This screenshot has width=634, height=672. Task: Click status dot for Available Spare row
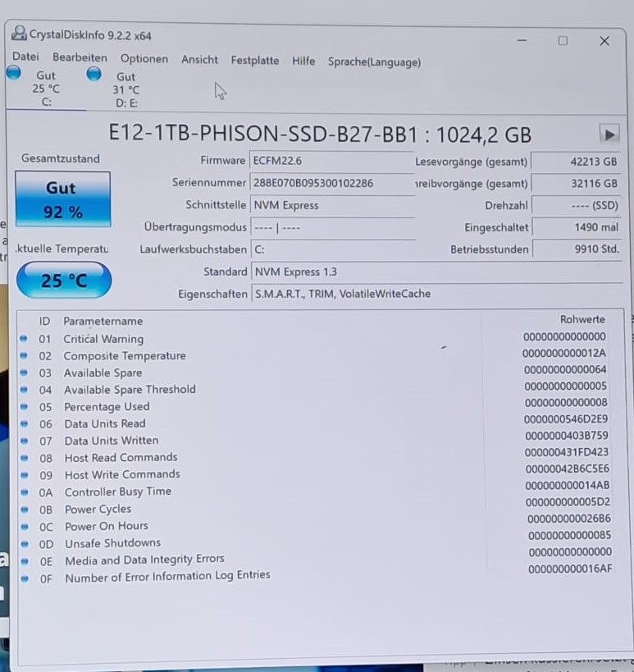24,373
